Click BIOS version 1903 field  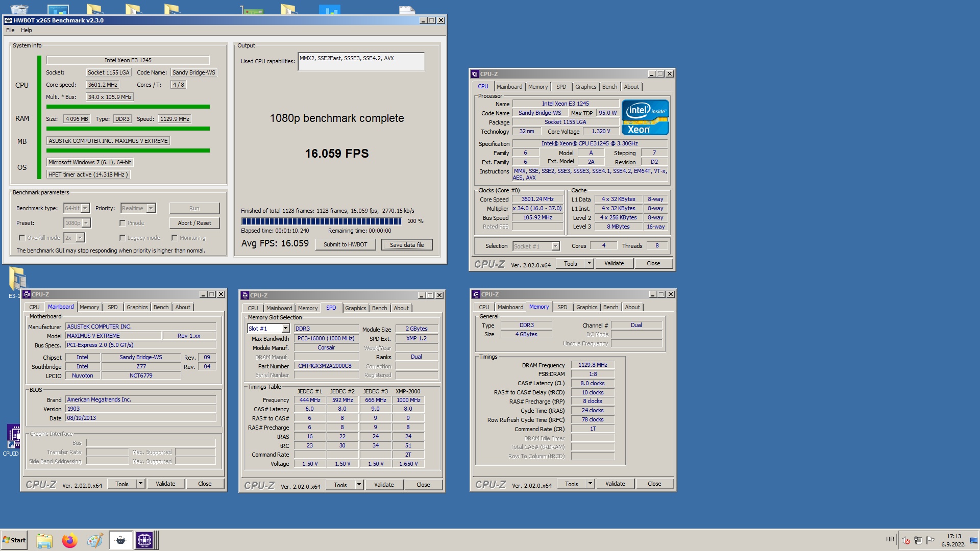click(x=141, y=409)
